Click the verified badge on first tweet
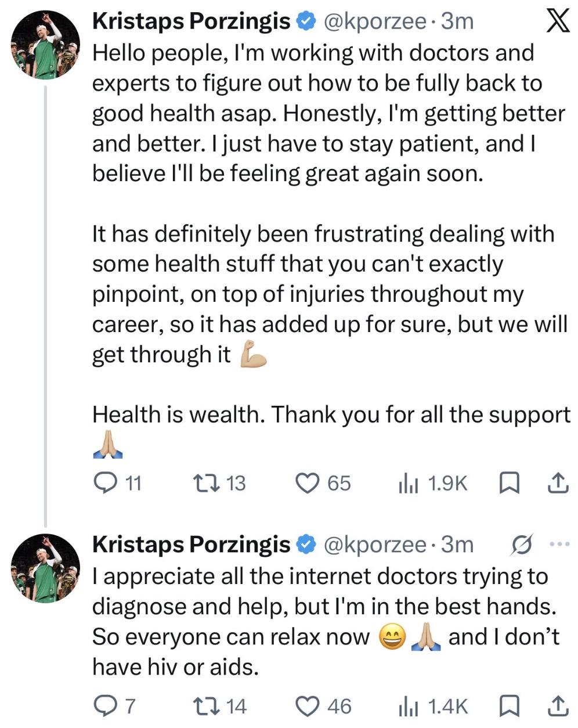Screen dimensions: 578x728 pyautogui.click(x=305, y=21)
